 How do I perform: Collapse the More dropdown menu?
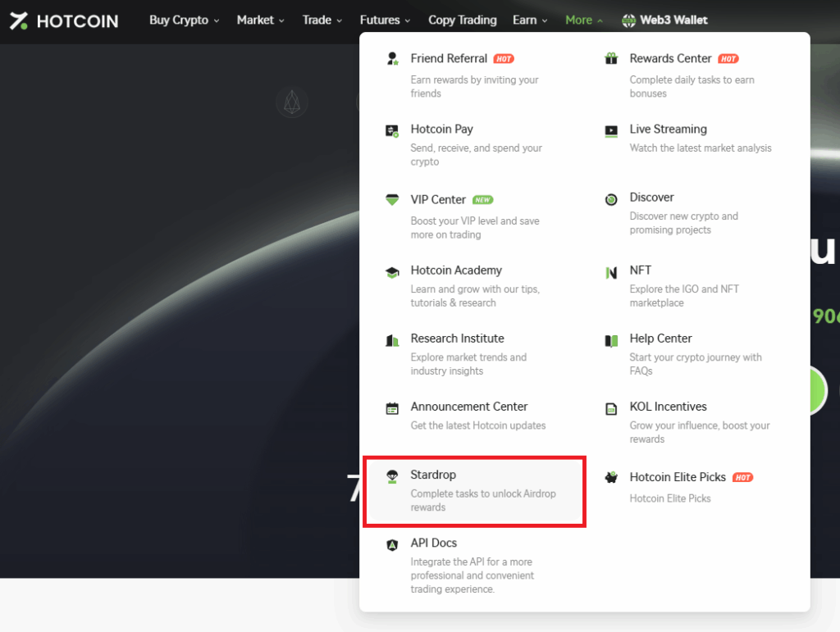tap(584, 20)
